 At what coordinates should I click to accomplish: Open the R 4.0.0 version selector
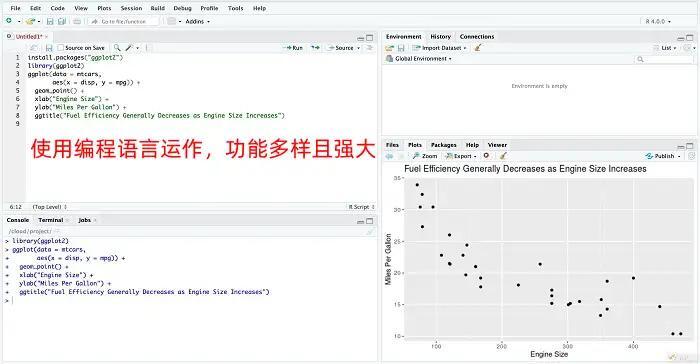(658, 21)
